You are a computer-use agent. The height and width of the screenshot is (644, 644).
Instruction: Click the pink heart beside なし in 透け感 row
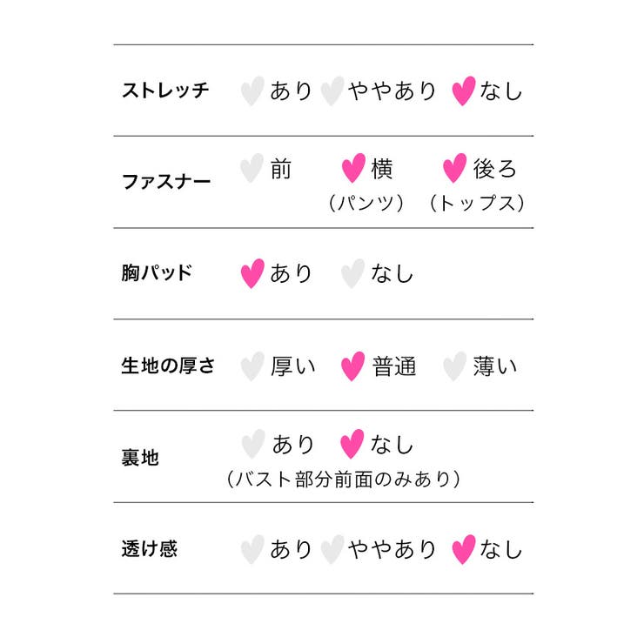464,549
